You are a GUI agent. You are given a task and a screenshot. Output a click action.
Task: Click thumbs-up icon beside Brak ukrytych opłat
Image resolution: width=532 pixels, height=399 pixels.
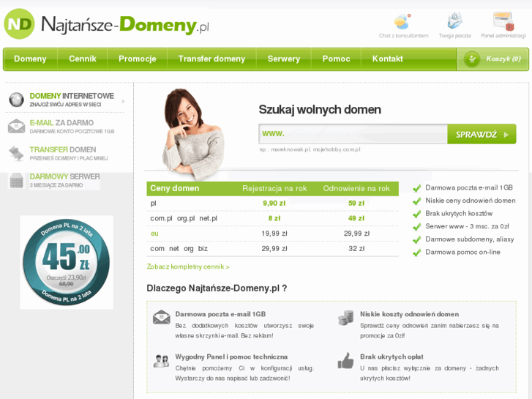point(345,360)
